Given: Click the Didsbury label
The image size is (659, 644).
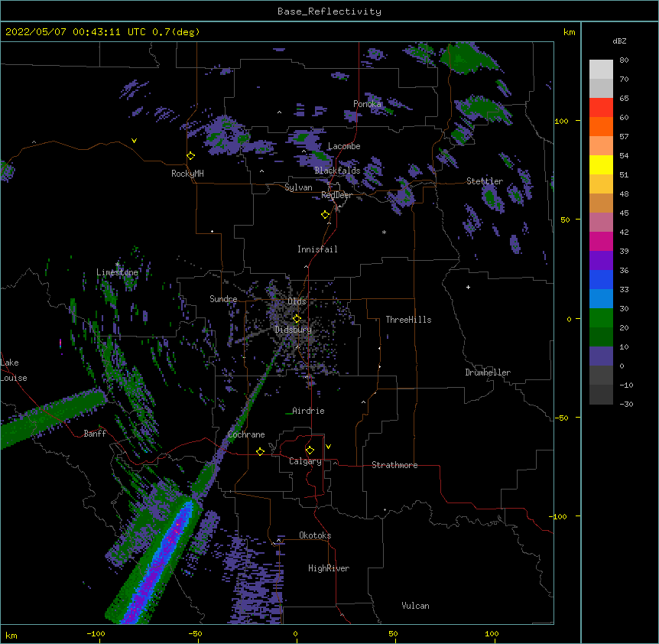Looking at the screenshot, I should pos(294,330).
